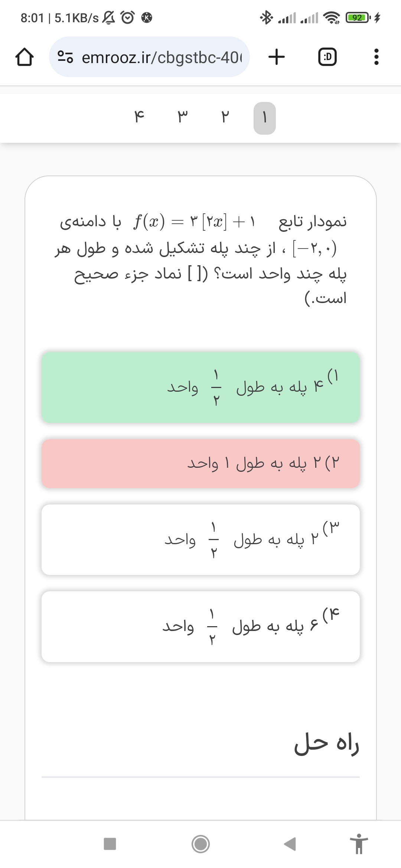Select green answer option ۱ with ۴ steps
The width and height of the screenshot is (401, 868).
tap(200, 387)
